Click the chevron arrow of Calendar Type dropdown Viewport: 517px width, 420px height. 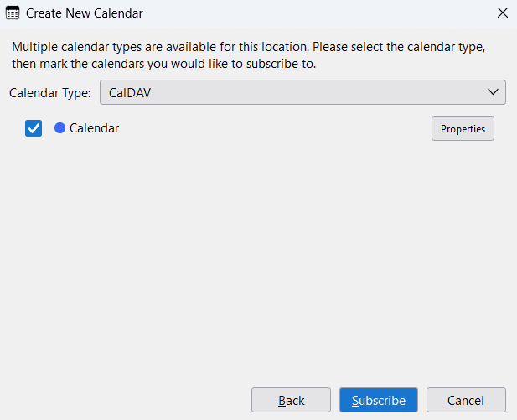click(x=493, y=92)
